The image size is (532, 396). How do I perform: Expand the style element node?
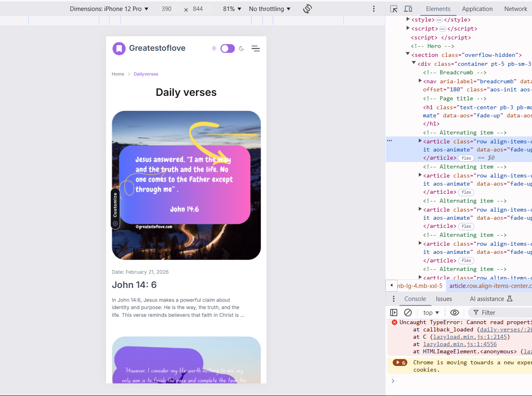point(408,19)
